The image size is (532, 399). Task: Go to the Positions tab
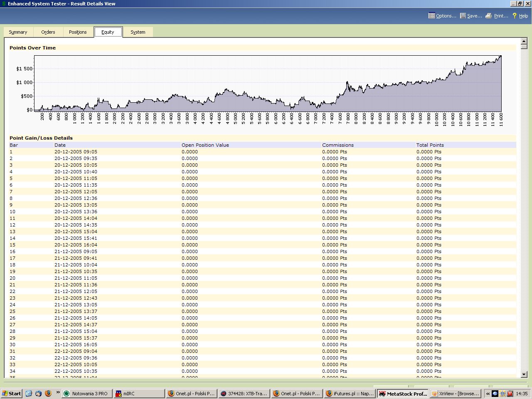pyautogui.click(x=78, y=32)
